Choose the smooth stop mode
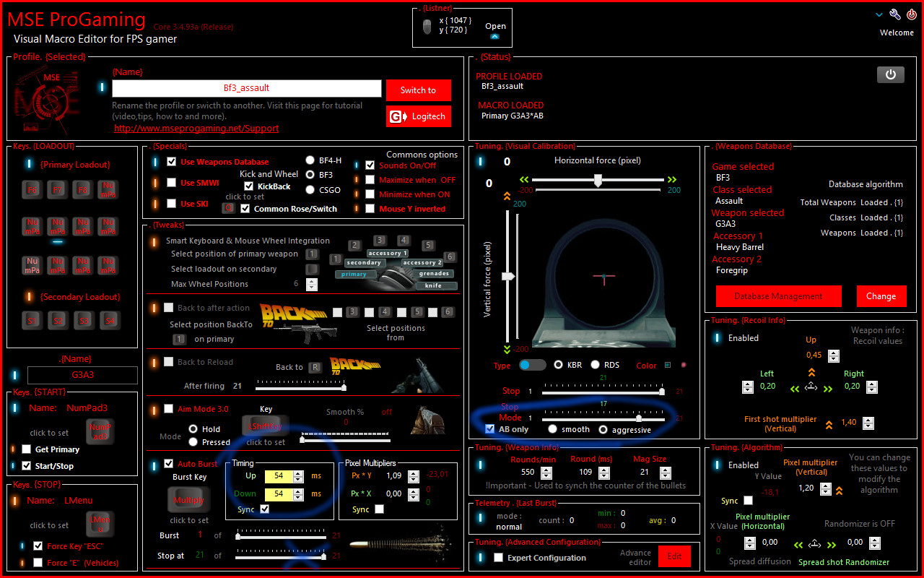This screenshot has height=578, width=924. coord(552,430)
